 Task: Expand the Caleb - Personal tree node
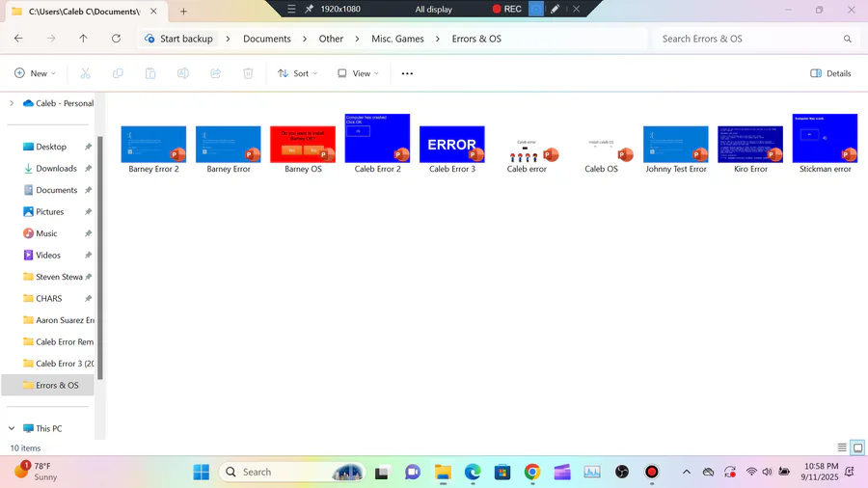click(12, 103)
